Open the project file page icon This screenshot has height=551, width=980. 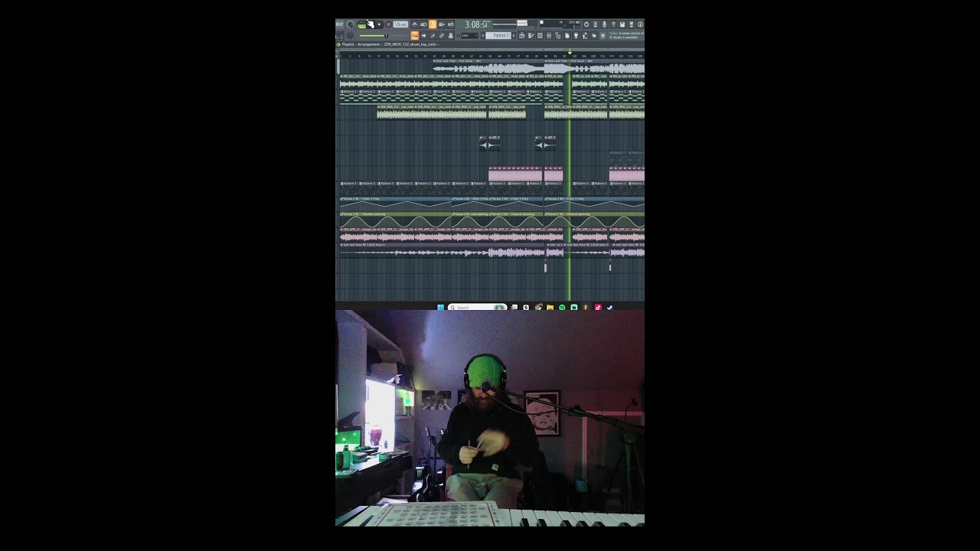tap(567, 35)
